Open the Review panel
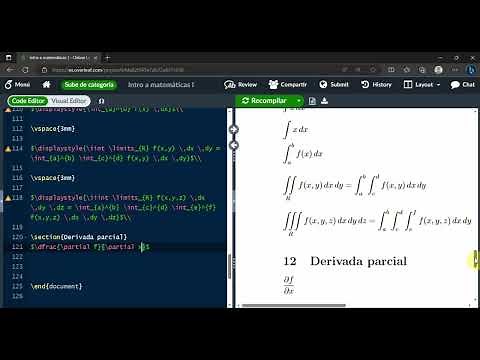The width and height of the screenshot is (480, 360). (240, 85)
